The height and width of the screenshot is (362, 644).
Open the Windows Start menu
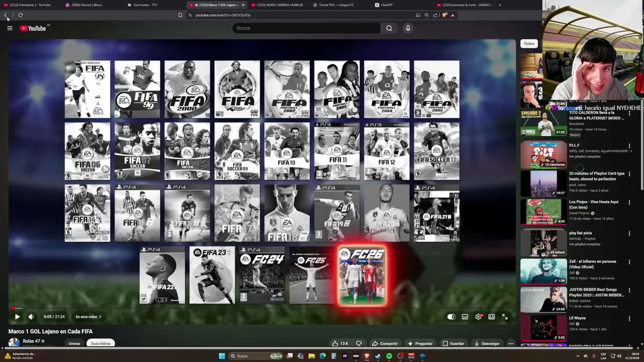pyautogui.click(x=222, y=356)
